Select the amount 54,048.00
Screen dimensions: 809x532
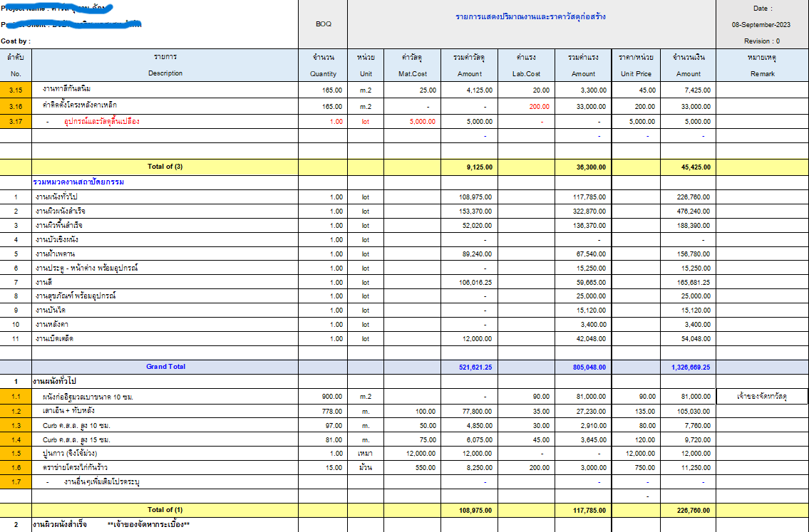pos(696,339)
